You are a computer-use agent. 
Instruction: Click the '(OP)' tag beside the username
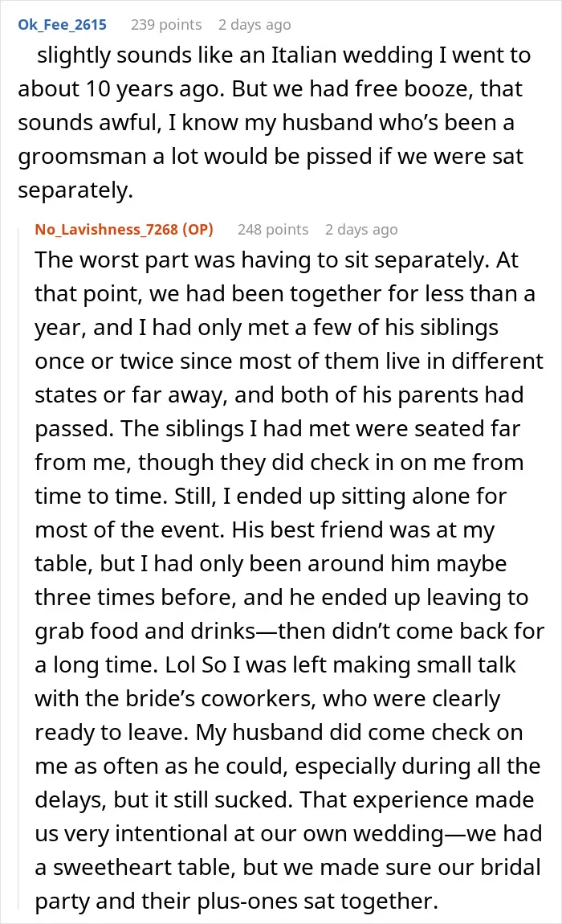(x=198, y=229)
